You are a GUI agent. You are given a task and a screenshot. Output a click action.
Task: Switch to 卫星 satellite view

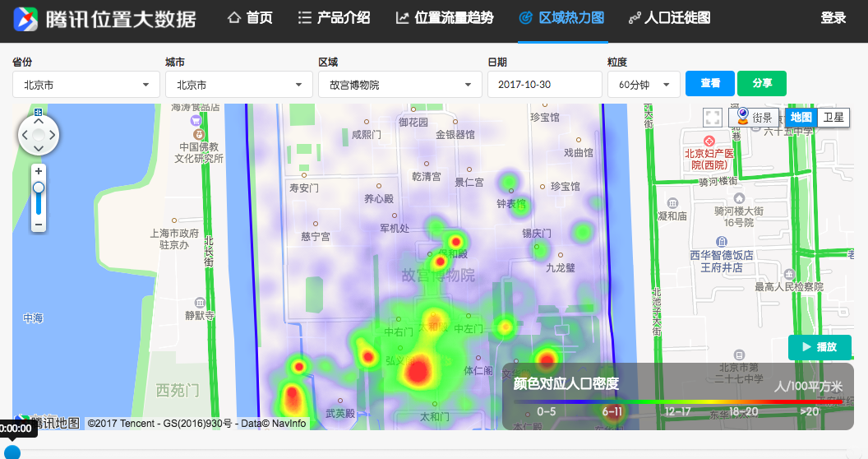(833, 118)
